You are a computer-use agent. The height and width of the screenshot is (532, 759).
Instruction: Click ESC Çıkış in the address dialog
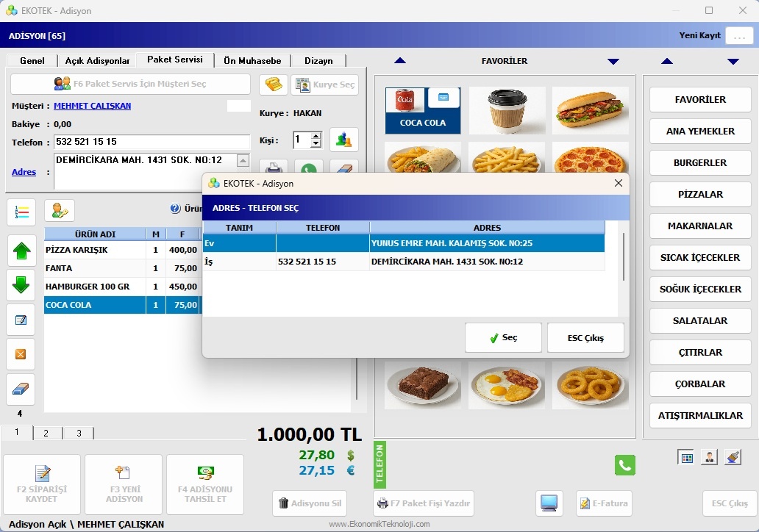pos(585,337)
